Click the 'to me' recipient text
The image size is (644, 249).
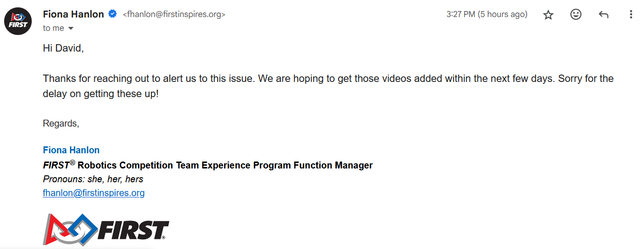click(x=53, y=28)
